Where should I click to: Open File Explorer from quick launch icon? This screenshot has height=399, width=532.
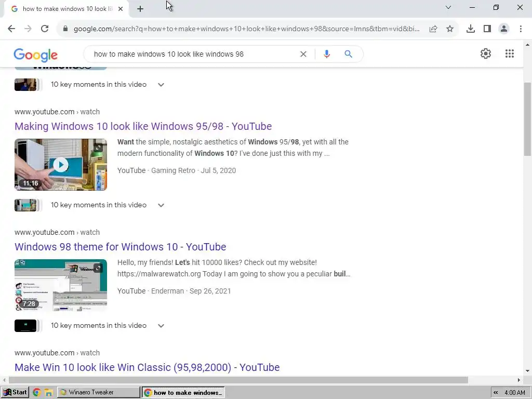pos(48,393)
